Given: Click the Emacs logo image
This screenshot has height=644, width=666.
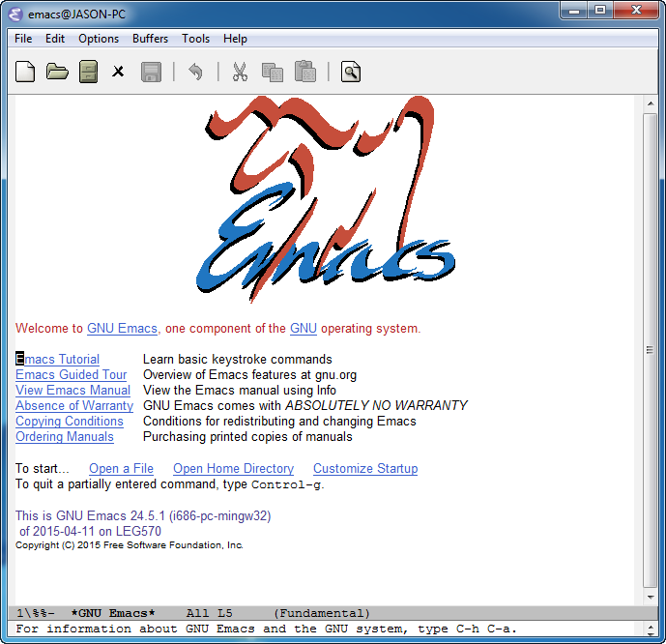Looking at the screenshot, I should (x=326, y=199).
